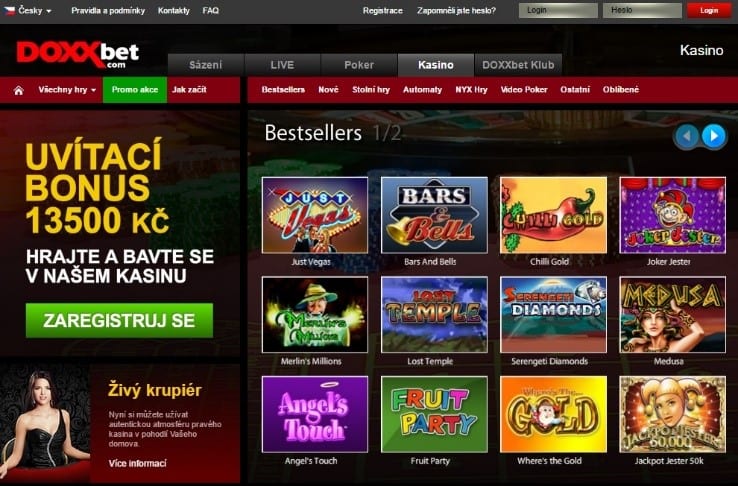
Task: Play the Joker Jester game
Action: (673, 215)
